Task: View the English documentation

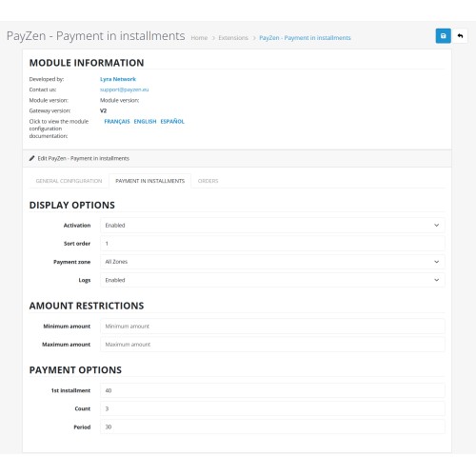Action: [x=145, y=121]
